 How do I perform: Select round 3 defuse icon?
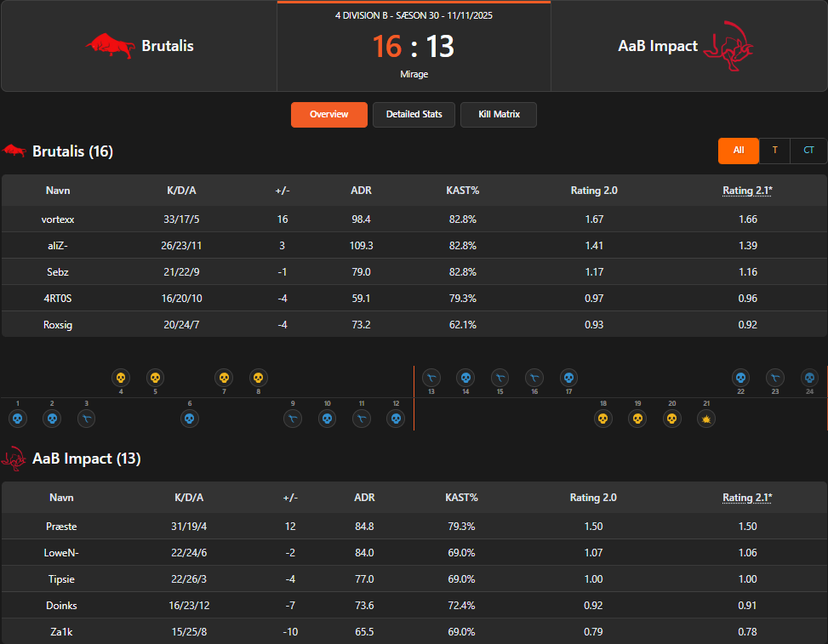point(87,419)
